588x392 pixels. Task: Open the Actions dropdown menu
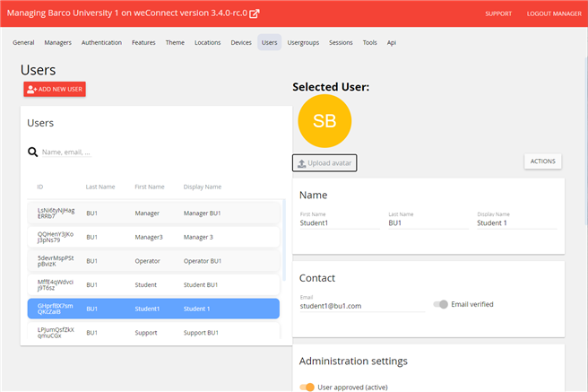click(x=542, y=161)
